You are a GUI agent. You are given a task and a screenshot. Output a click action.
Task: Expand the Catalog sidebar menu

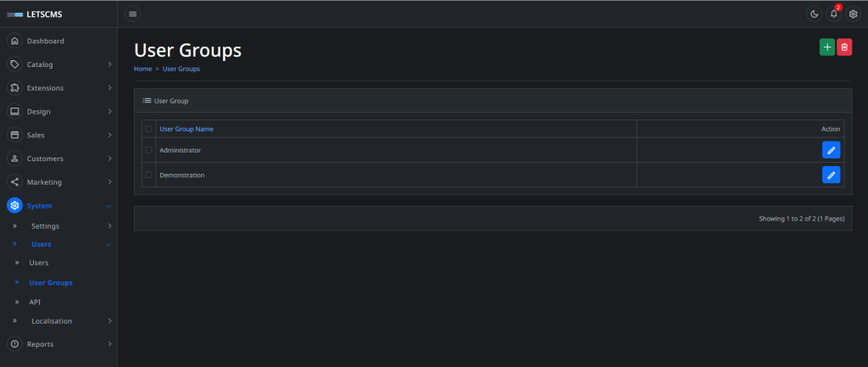[x=58, y=64]
